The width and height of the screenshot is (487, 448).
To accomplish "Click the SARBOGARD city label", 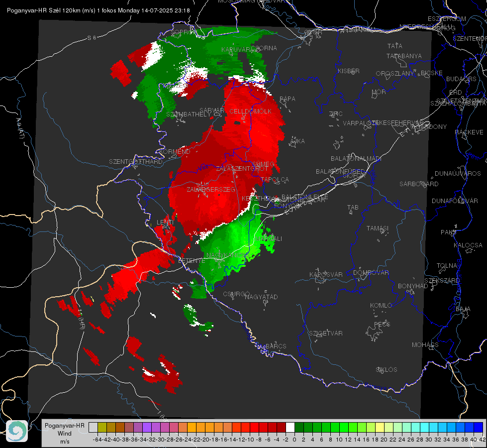I will tap(419, 184).
